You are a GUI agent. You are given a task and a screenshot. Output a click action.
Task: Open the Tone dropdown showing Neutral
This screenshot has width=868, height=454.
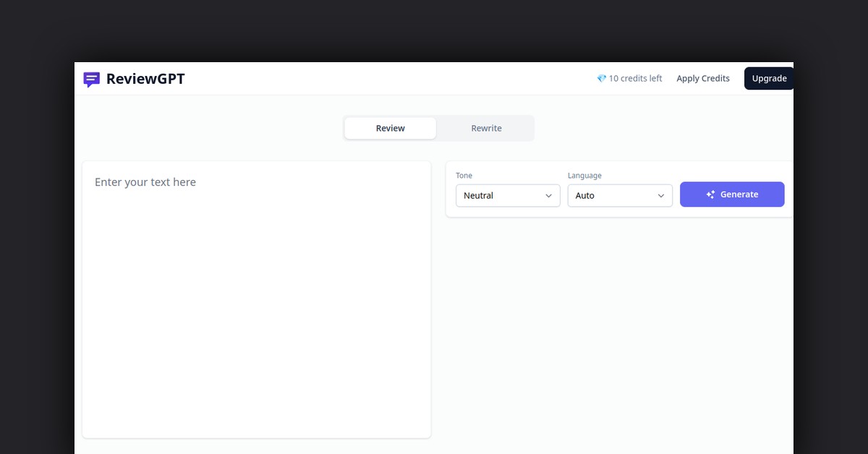point(507,196)
